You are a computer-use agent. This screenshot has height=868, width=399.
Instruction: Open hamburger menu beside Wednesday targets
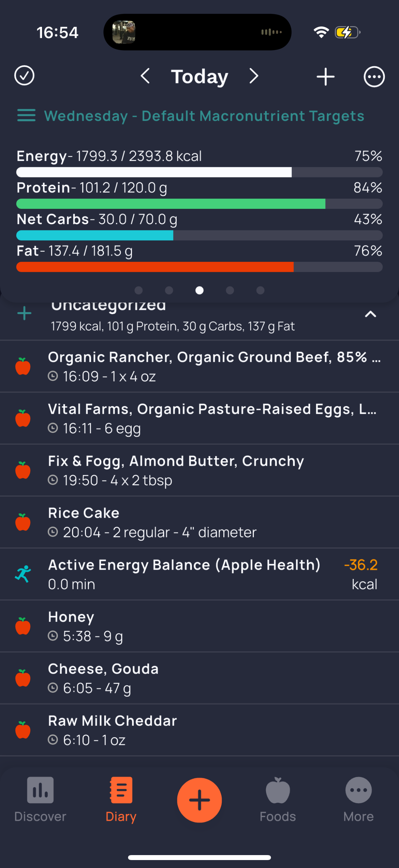(x=26, y=115)
